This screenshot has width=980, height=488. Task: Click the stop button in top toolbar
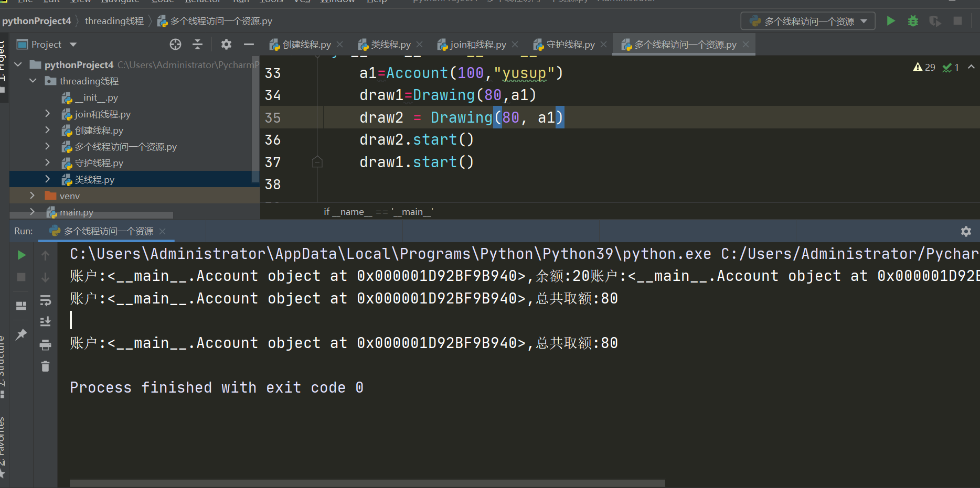click(x=957, y=21)
